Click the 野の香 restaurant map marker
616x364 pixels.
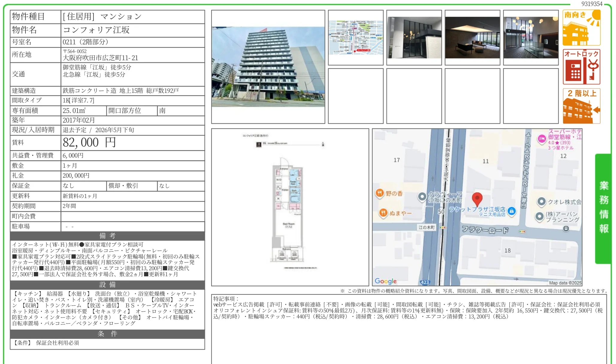point(380,193)
